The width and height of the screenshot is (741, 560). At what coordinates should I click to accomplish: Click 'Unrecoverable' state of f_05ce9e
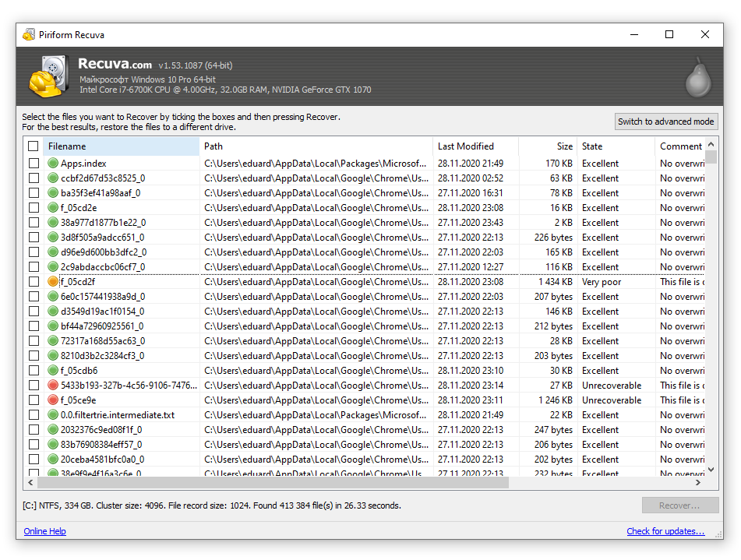(612, 400)
